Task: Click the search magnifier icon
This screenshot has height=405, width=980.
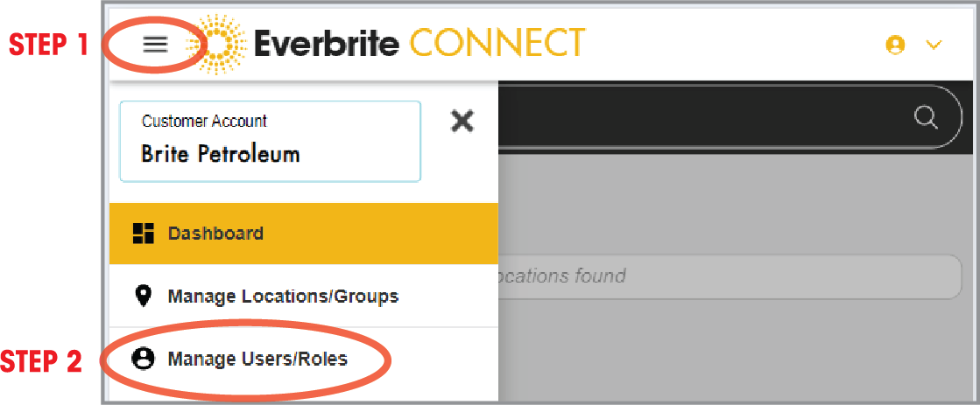Action: [x=925, y=116]
